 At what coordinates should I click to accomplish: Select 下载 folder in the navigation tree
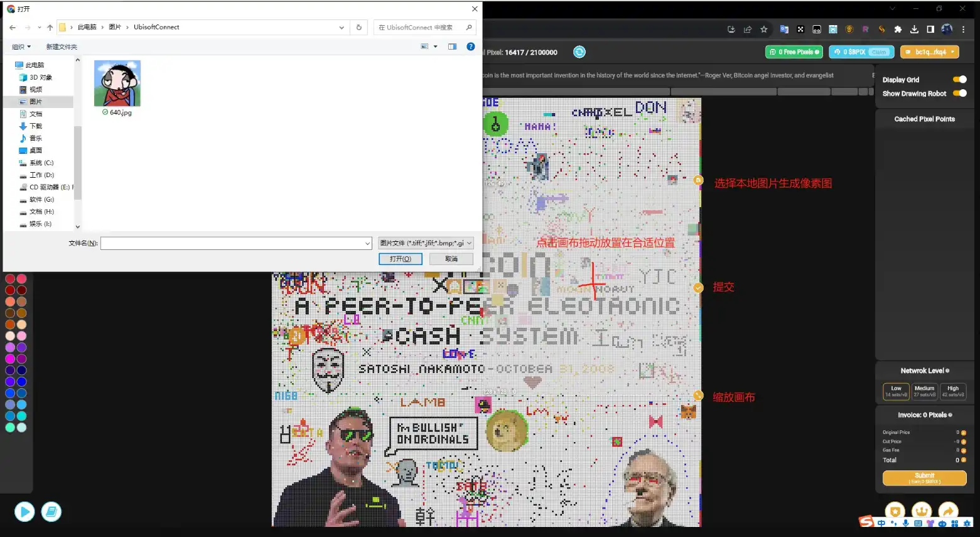(x=36, y=126)
